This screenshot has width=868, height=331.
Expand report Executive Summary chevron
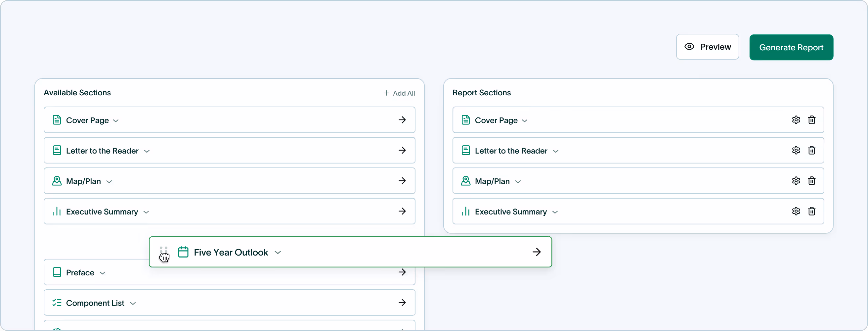tap(555, 213)
